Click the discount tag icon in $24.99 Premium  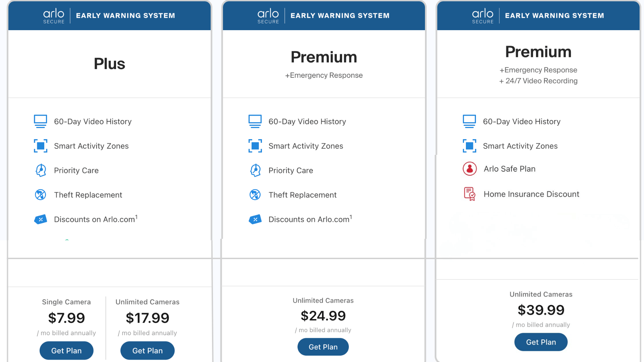(x=255, y=220)
